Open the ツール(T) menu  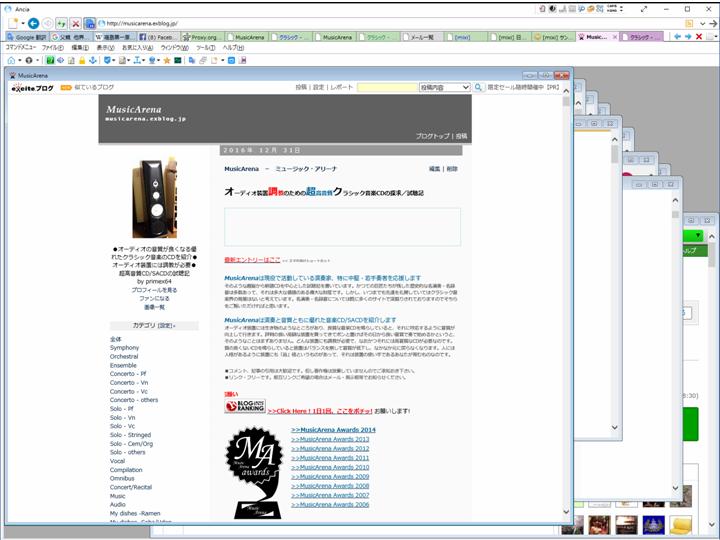205,48
